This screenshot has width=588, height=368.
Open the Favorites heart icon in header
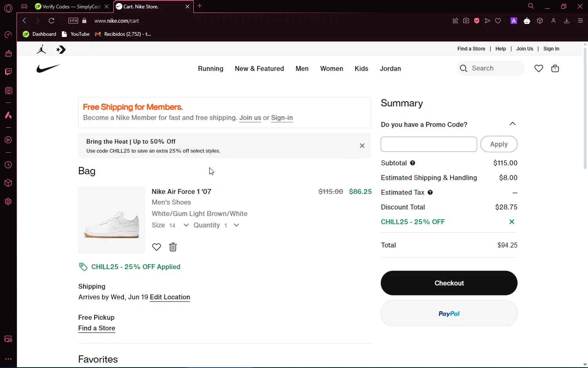coord(539,69)
